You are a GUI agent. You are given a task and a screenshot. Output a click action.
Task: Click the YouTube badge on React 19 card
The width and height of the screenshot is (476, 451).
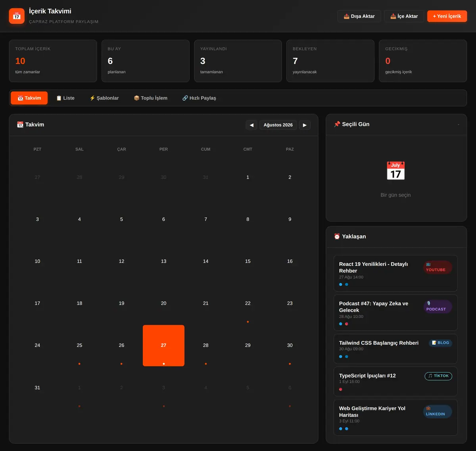coord(438,267)
